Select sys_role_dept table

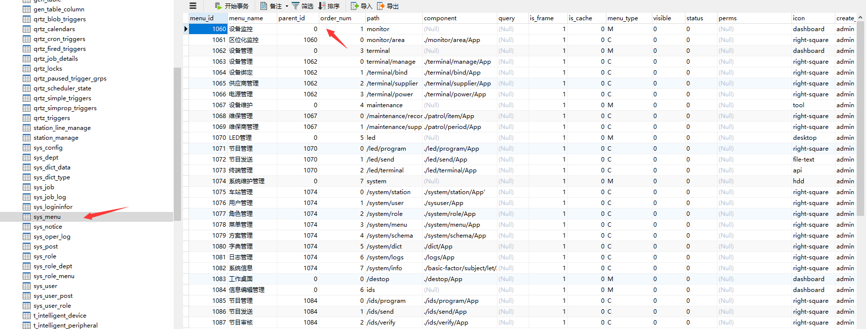pyautogui.click(x=53, y=266)
